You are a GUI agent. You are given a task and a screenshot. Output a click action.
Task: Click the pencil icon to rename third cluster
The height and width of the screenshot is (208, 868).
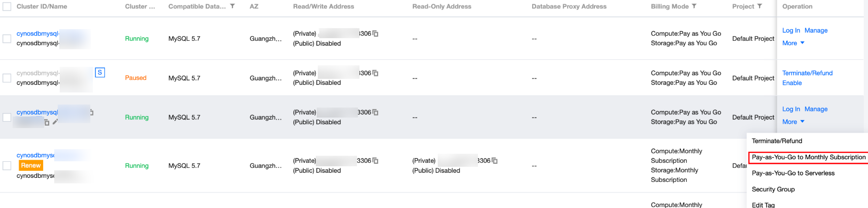coord(55,122)
